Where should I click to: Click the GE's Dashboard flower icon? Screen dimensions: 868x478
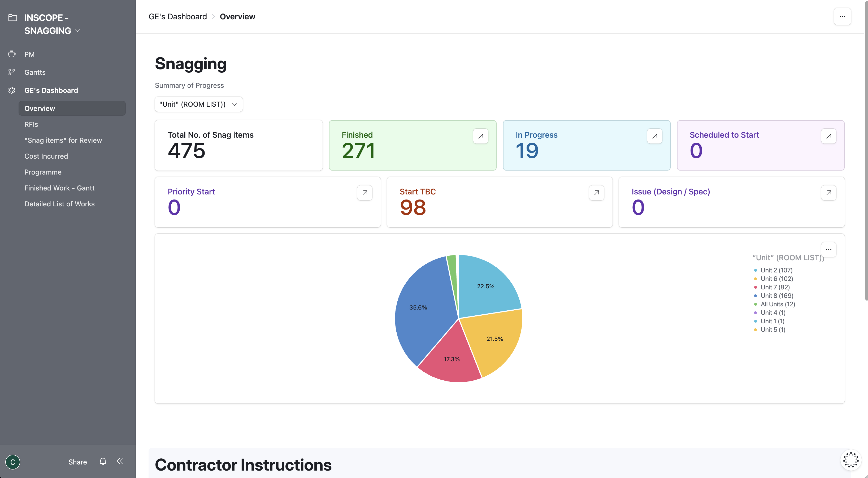coord(12,90)
